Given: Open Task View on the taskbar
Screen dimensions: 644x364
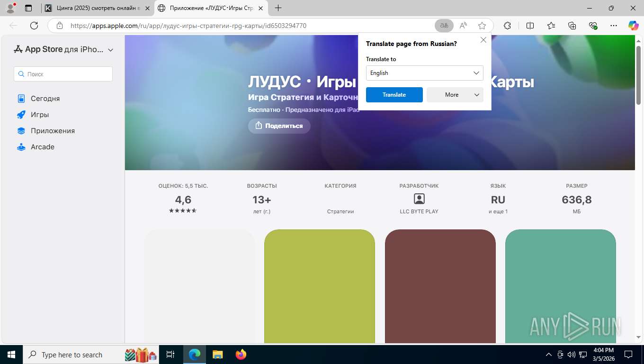Looking at the screenshot, I should (x=171, y=355).
